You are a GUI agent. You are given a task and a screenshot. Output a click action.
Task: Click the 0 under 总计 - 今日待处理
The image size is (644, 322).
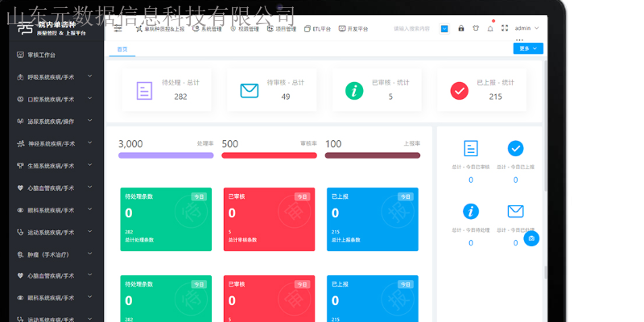point(471,243)
